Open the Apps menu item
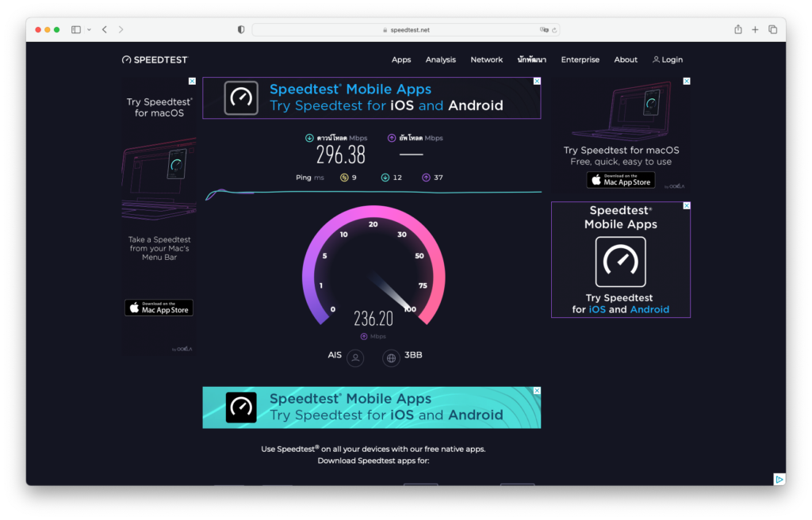Viewport: 812px width, 520px height. coord(401,59)
